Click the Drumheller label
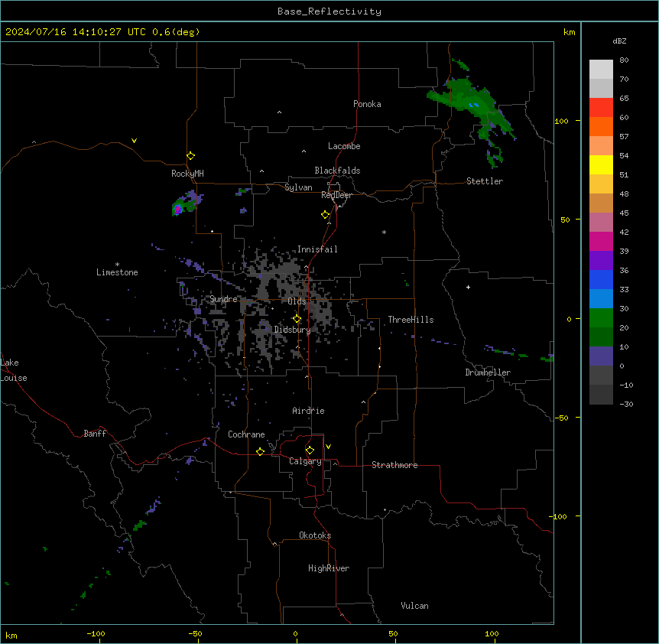659x644 pixels. (x=488, y=372)
